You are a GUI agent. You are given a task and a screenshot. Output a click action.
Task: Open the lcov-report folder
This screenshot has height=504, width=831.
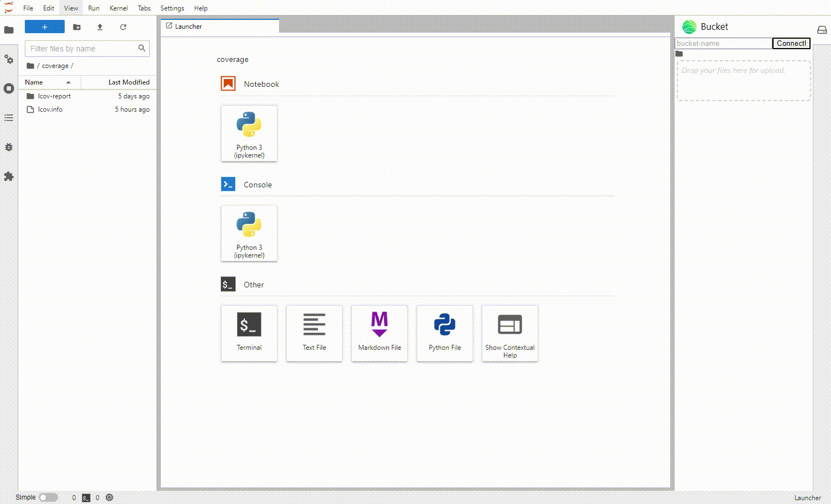[x=54, y=96]
